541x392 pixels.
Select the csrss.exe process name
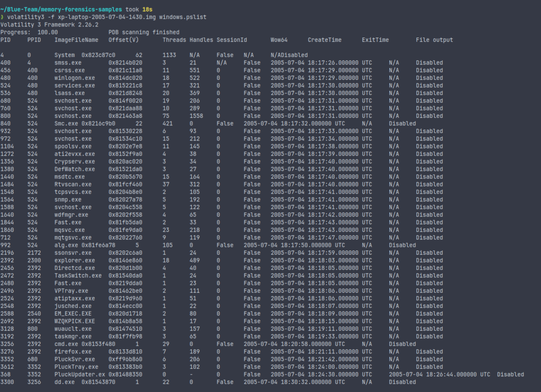click(69, 70)
